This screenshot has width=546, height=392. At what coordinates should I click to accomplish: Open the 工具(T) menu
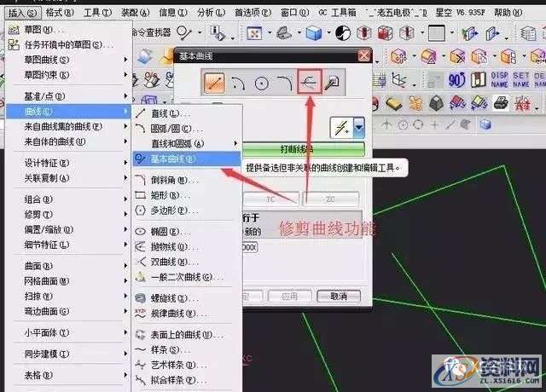[97, 13]
